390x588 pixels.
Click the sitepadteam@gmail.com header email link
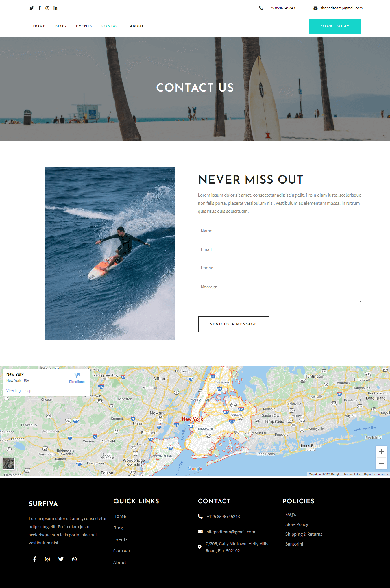341,8
